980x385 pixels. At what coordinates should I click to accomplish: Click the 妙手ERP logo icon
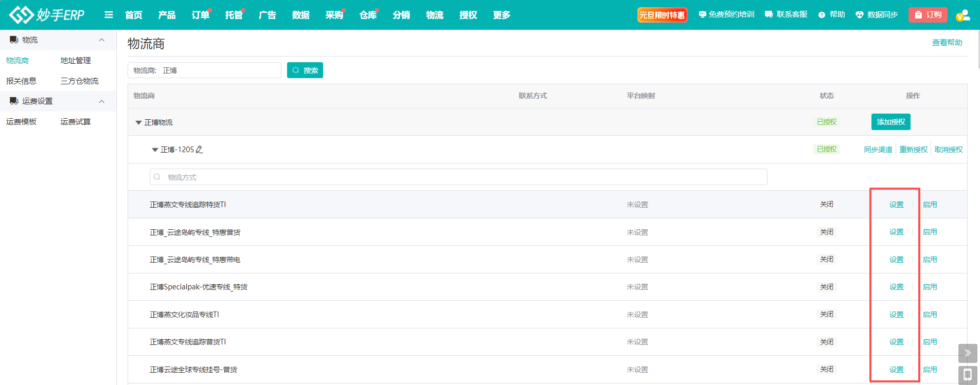(x=22, y=15)
